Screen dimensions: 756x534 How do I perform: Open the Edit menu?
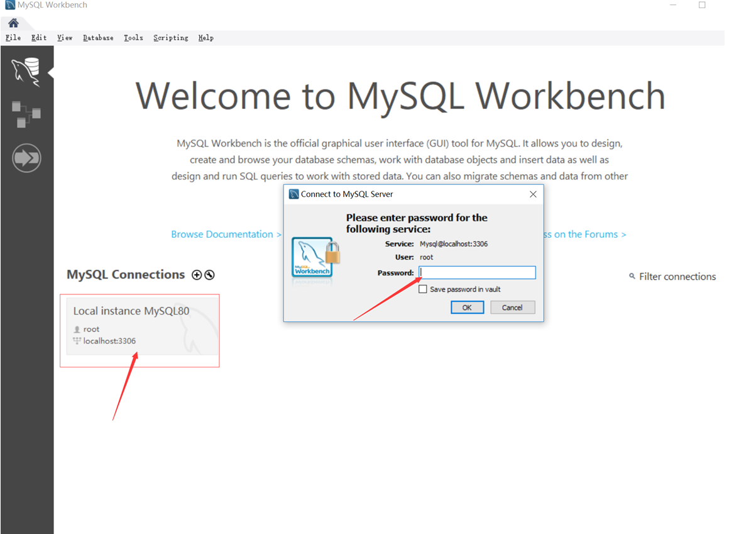(x=39, y=38)
